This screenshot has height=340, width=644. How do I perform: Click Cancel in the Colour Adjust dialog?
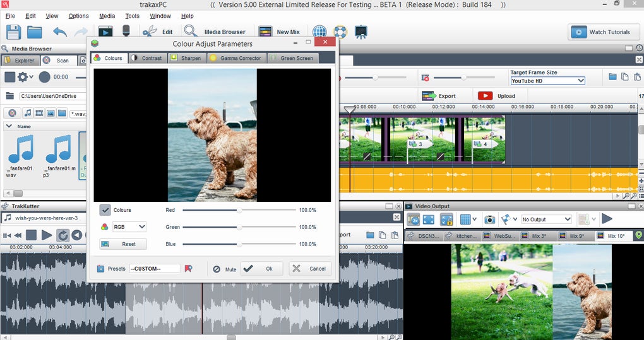(309, 269)
